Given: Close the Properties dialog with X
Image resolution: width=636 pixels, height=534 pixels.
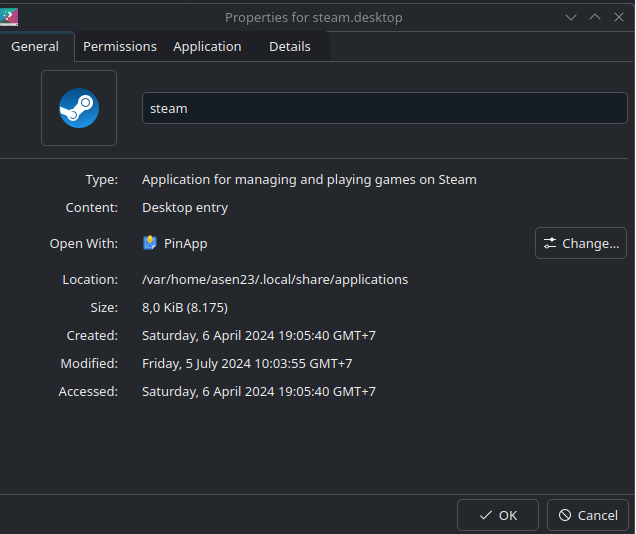Looking at the screenshot, I should coord(619,17).
